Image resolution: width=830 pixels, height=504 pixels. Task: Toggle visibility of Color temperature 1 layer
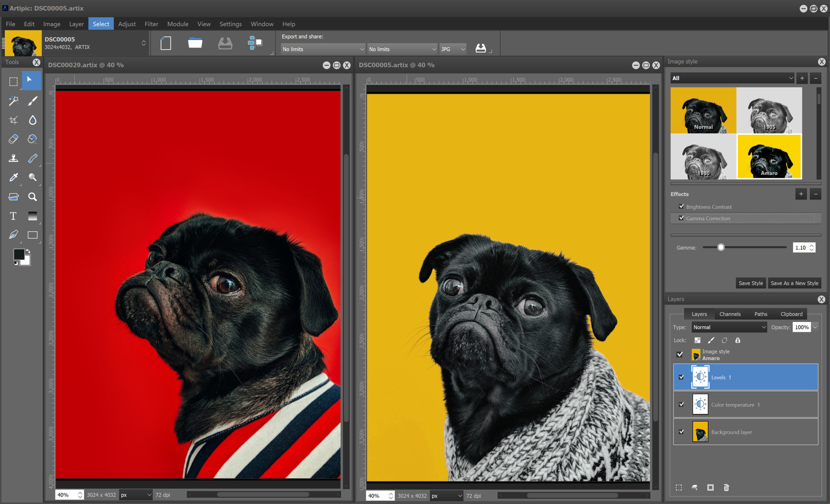coord(681,405)
